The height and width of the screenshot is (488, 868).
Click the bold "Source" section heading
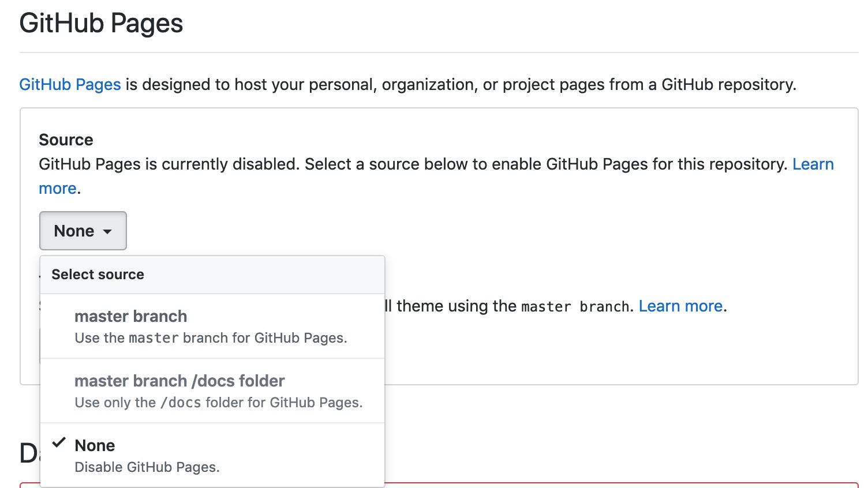tap(66, 140)
